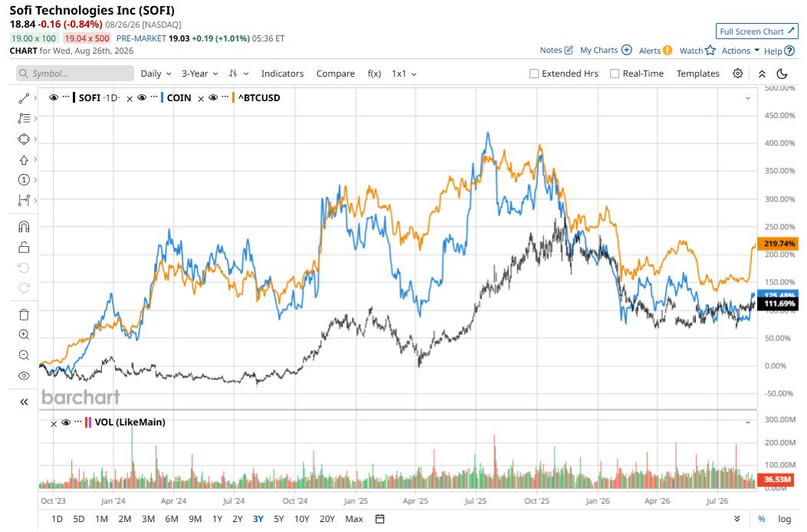This screenshot has width=807, height=532.
Task: Hide the ^BTCUSD comparison series
Action: pos(213,97)
